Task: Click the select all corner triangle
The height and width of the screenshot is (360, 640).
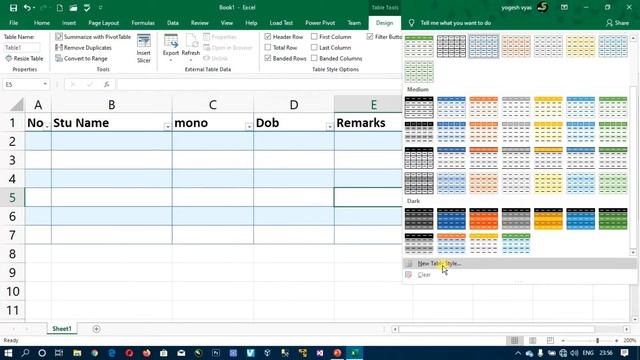Action: pyautogui.click(x=17, y=105)
